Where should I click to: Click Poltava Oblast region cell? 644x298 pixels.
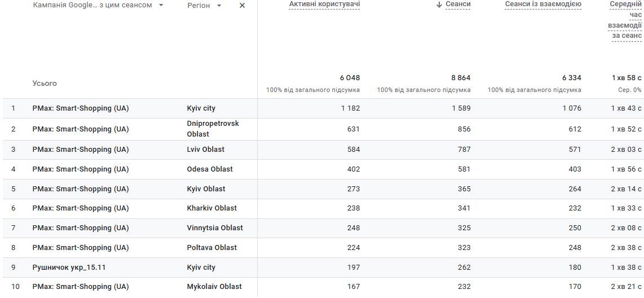(x=212, y=248)
